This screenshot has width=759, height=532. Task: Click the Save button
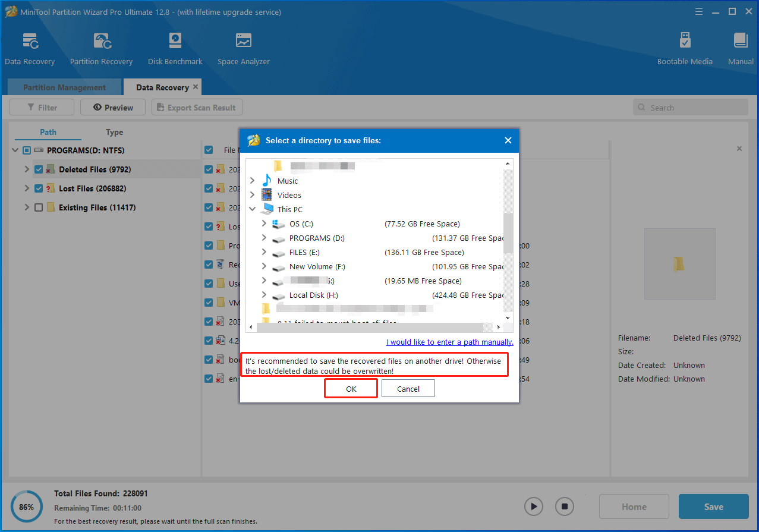[x=713, y=506]
